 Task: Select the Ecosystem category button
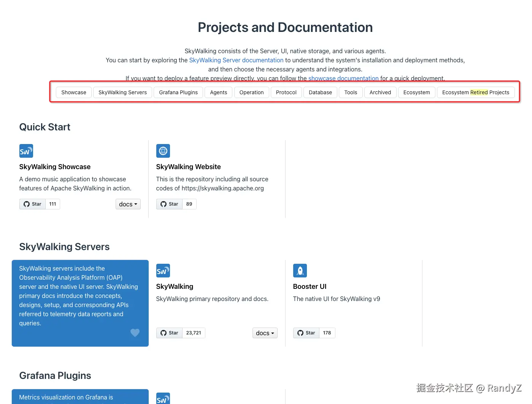tap(417, 92)
